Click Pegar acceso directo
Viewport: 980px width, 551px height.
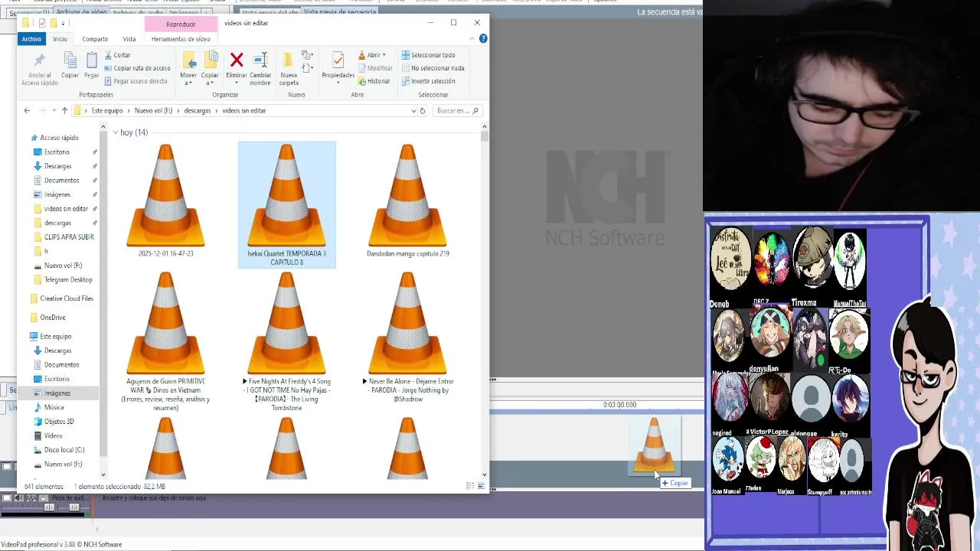click(135, 81)
